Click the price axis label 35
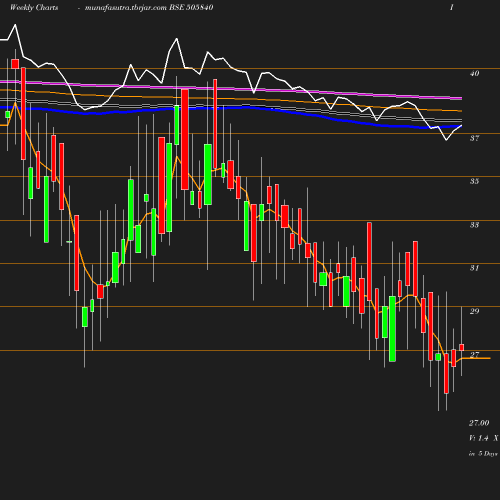500x500 pixels. coord(474,181)
